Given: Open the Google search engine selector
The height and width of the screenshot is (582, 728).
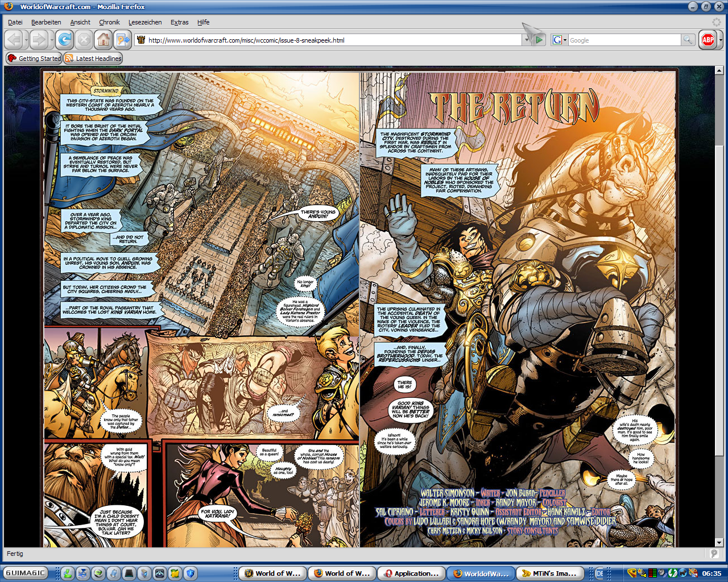Looking at the screenshot, I should 560,40.
